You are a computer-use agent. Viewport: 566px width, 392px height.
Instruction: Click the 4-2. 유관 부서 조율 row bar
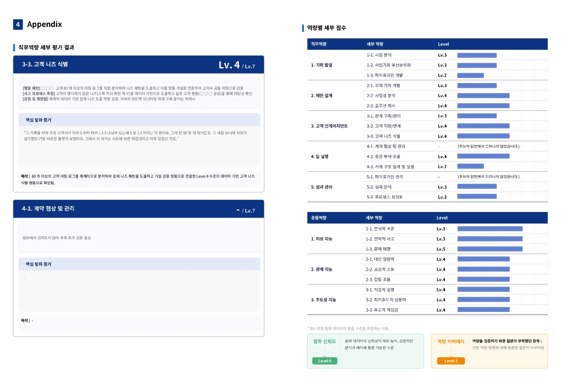[x=483, y=156]
